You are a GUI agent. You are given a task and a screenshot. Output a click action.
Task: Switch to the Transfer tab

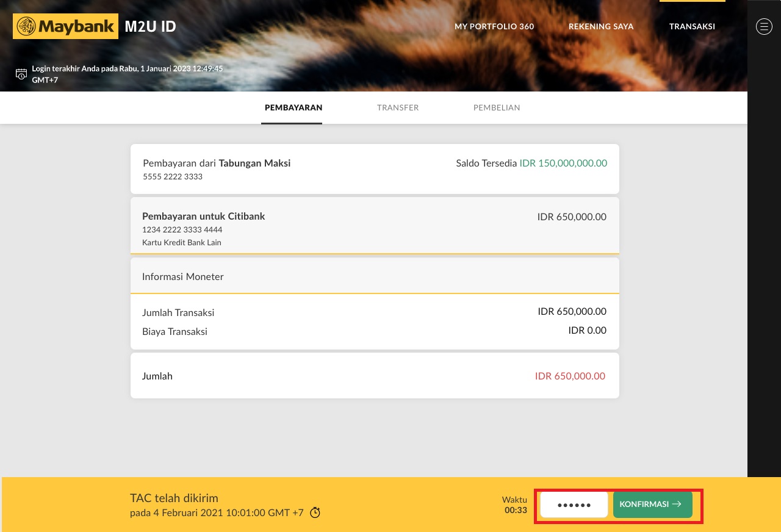tap(397, 108)
